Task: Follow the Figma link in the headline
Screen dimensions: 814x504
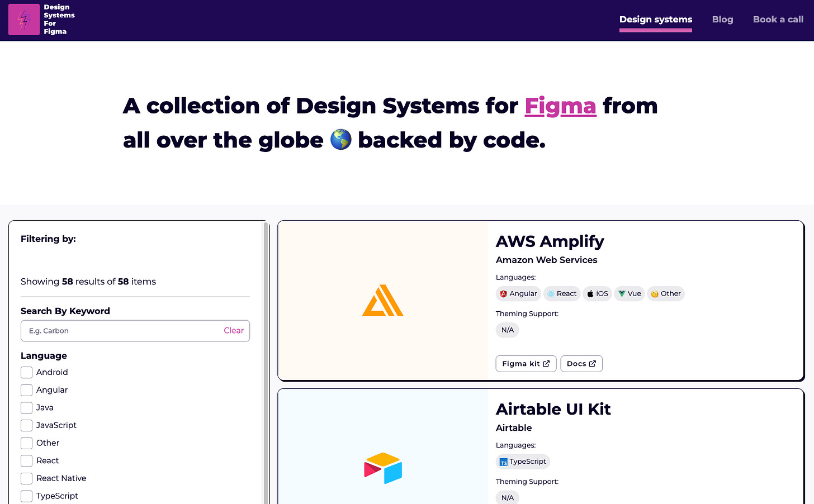Action: (x=560, y=106)
